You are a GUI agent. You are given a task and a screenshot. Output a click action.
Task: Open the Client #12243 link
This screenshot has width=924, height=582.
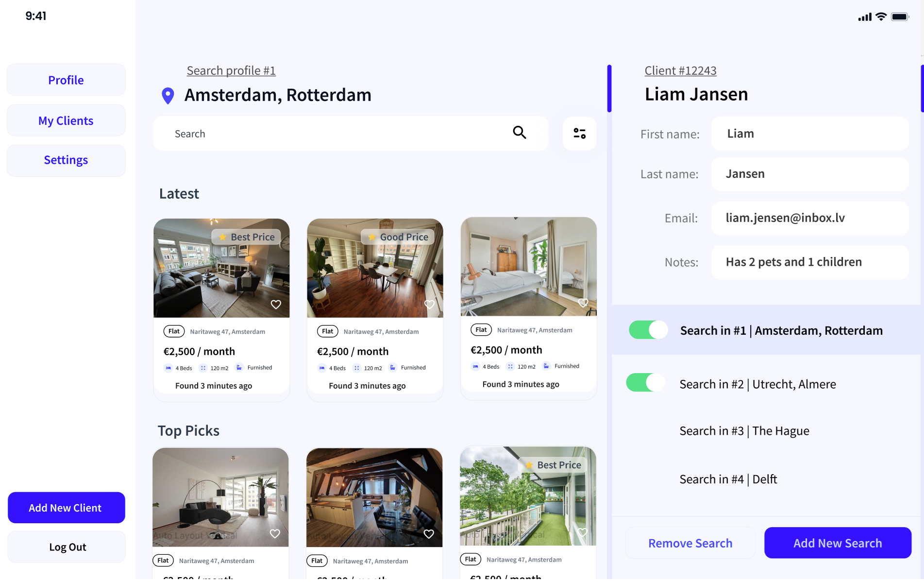(x=680, y=70)
